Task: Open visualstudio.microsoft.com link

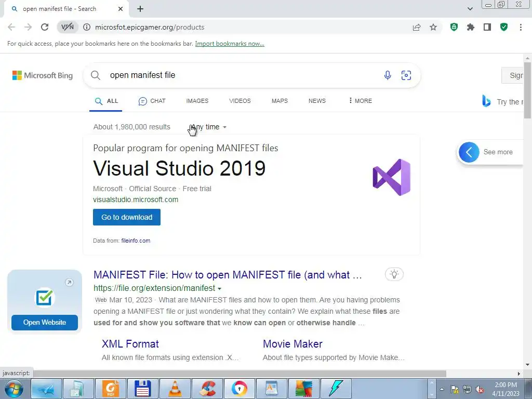Action: click(136, 199)
